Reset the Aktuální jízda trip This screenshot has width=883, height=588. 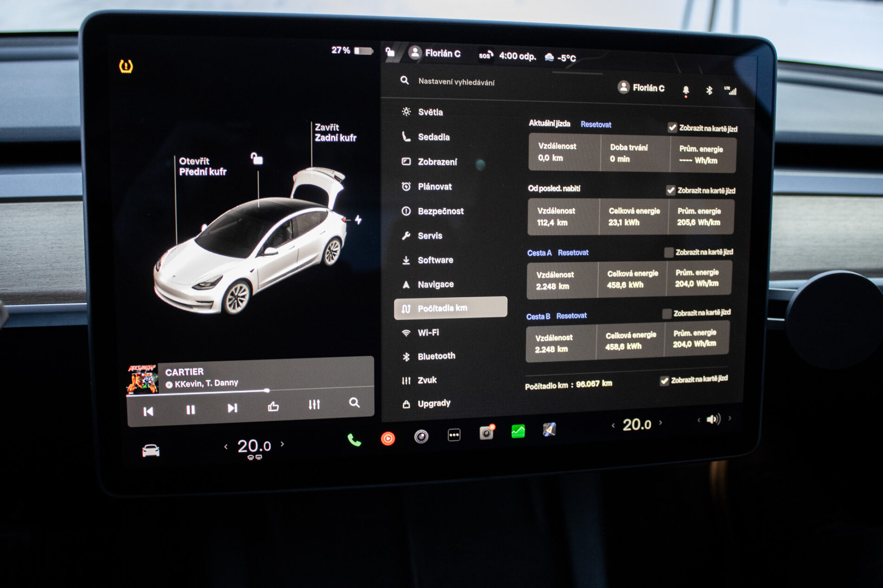[x=596, y=124]
